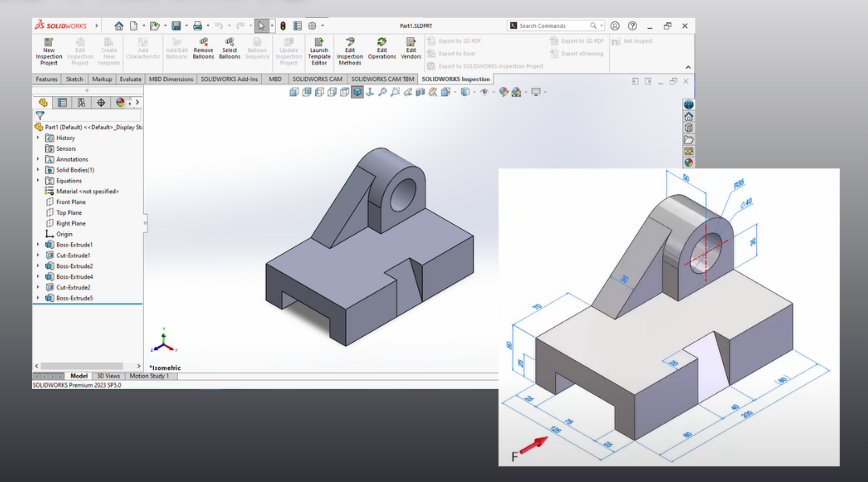The image size is (868, 482).
Task: Open the Edit Appearance color wheel
Action: (503, 92)
